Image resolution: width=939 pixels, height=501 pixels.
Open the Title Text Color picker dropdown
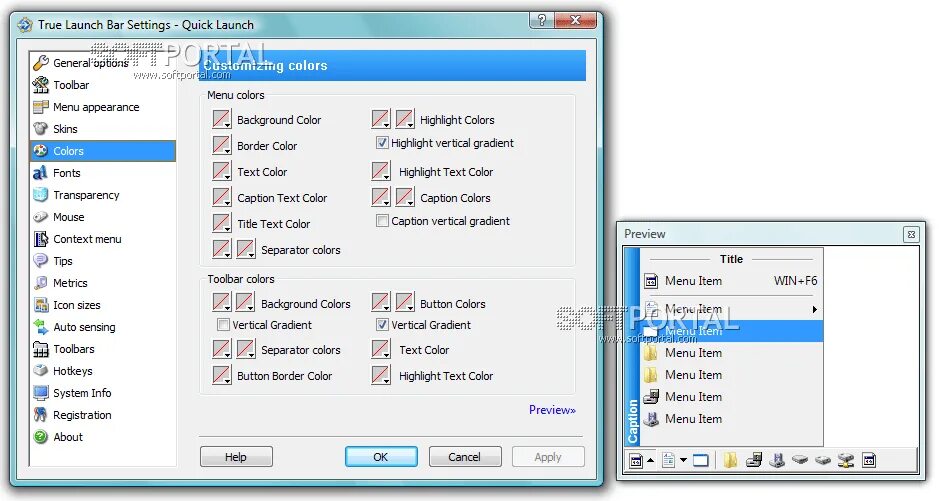pyautogui.click(x=222, y=223)
